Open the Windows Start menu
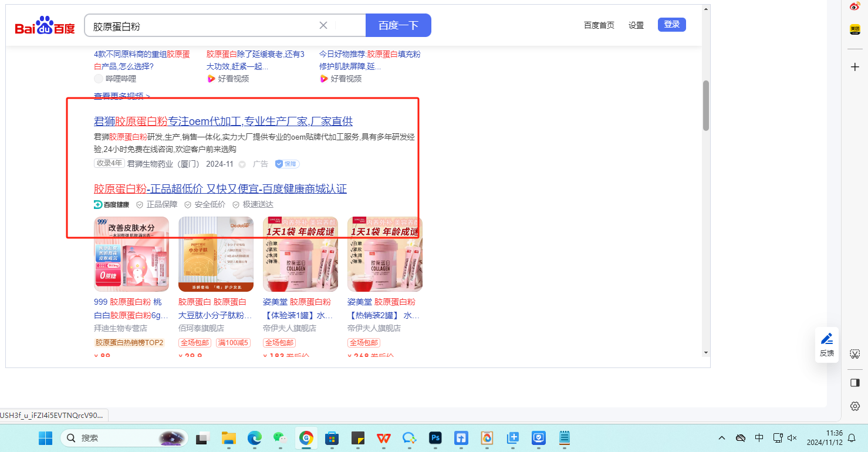This screenshot has height=452, width=868. (x=45, y=438)
